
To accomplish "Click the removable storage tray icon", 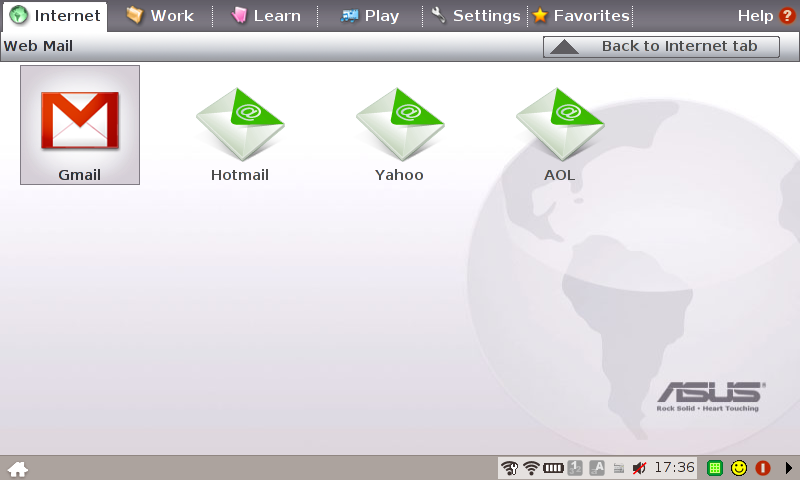I will (618, 468).
